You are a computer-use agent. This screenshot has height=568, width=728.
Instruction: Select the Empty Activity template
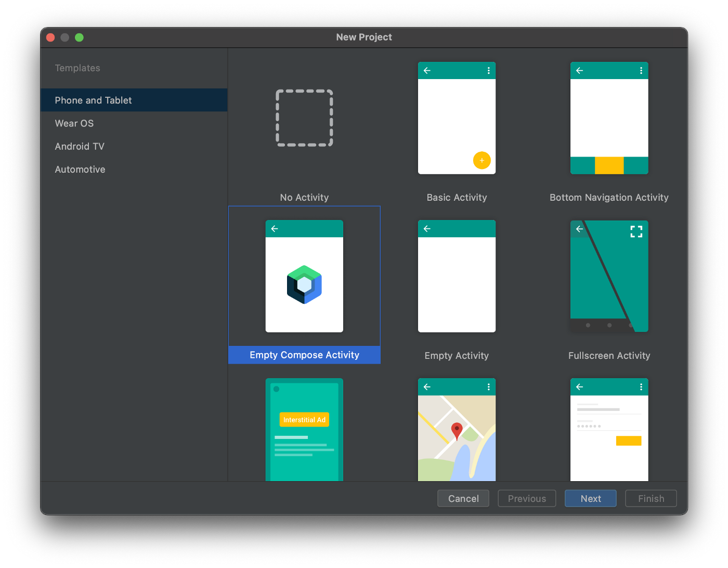click(457, 276)
